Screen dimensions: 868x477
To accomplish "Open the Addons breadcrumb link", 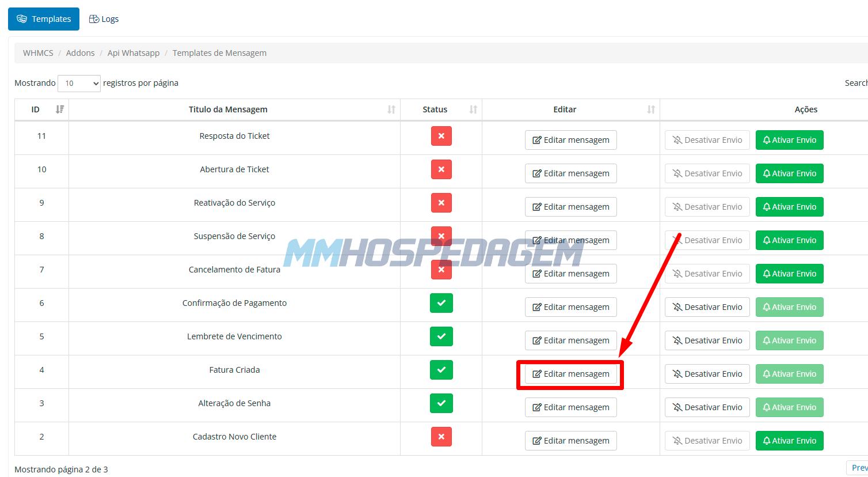I will 80,53.
